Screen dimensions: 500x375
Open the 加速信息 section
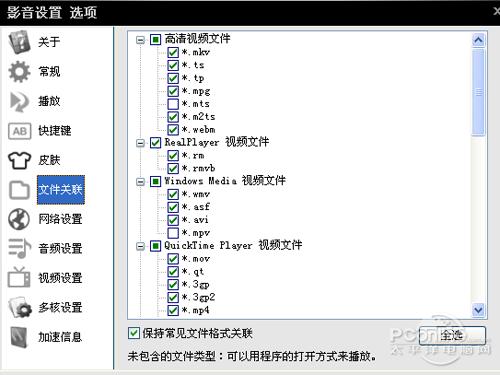(60, 337)
